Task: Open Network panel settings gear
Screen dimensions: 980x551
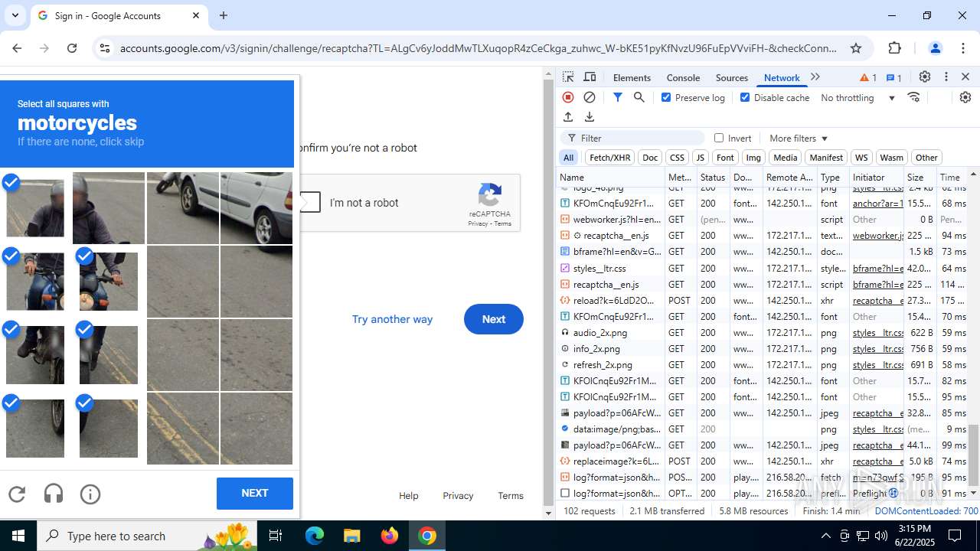Action: tap(965, 97)
